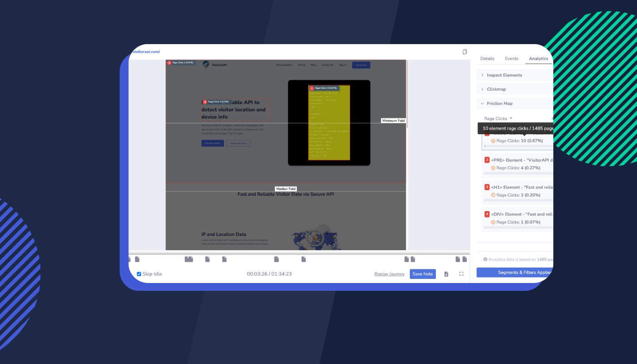The image size is (637, 364).
Task: Click the IP and Location Data heading
Action: pos(224,234)
